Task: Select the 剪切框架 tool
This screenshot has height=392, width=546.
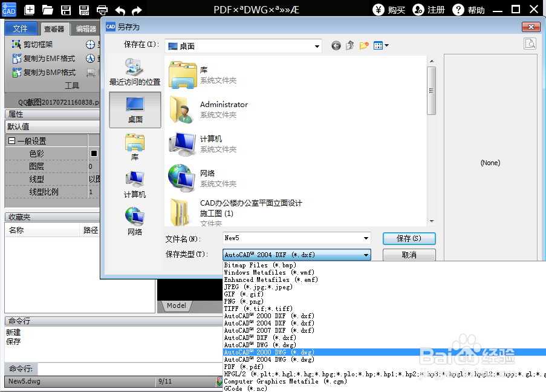Action: [33, 44]
